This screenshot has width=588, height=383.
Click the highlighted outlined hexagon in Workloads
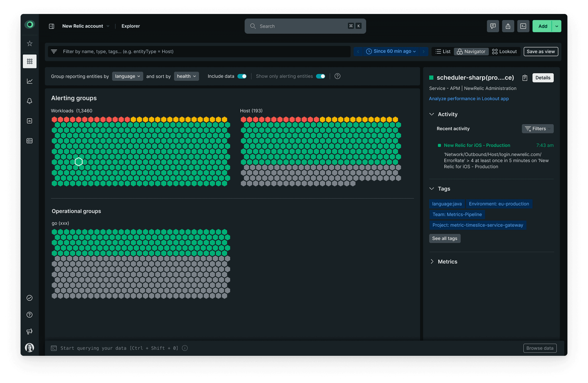pos(79,161)
